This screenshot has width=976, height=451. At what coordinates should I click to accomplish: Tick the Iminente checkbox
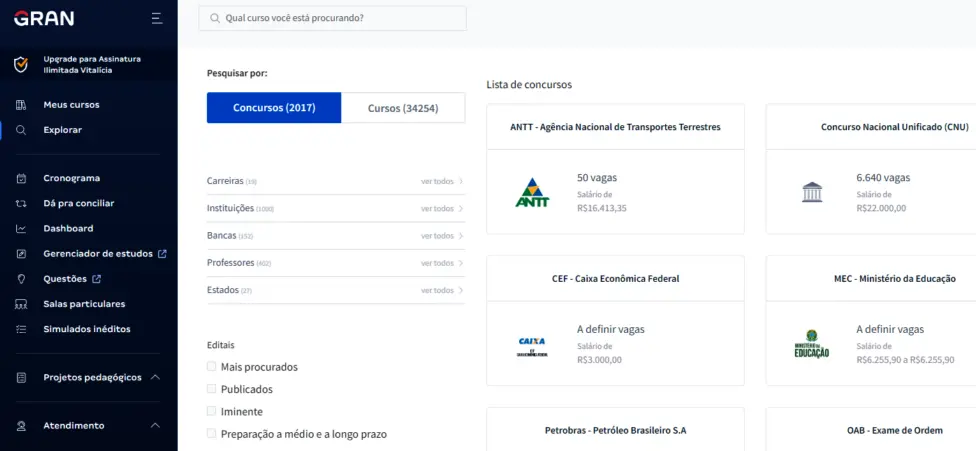pos(211,411)
